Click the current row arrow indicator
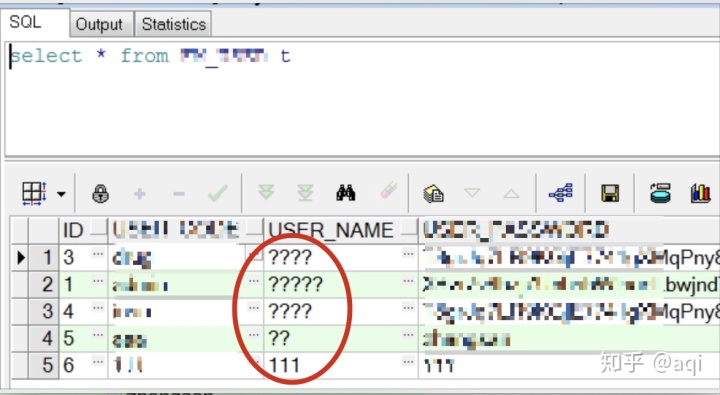 [x=21, y=257]
